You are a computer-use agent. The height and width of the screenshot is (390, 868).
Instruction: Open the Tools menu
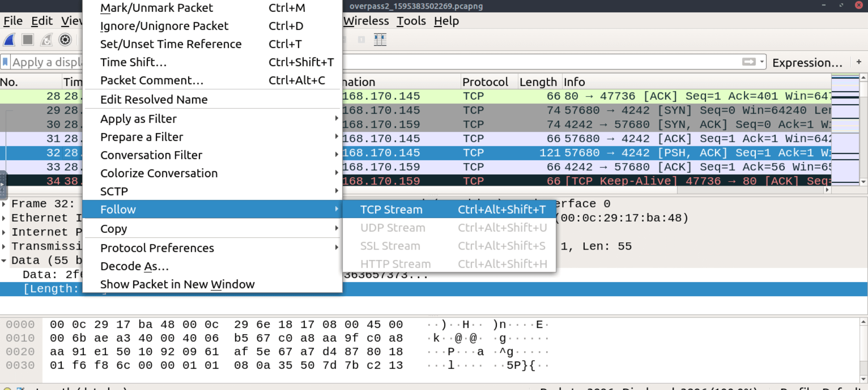411,21
